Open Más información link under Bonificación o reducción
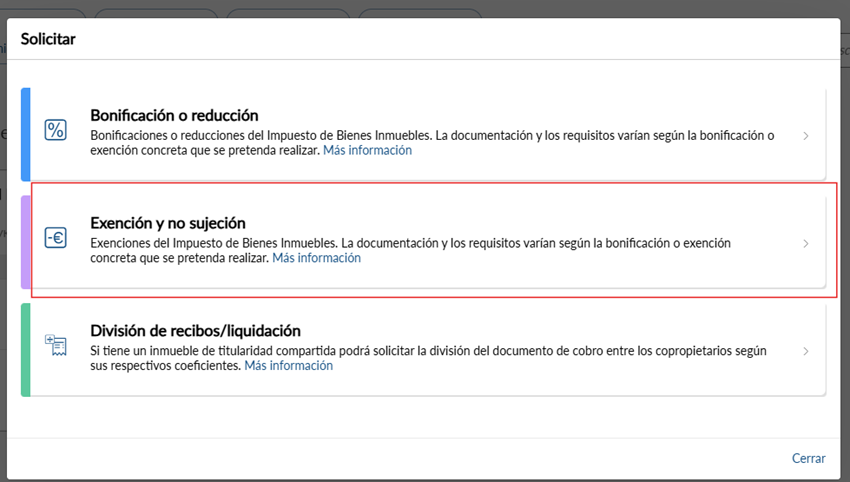850x482 pixels. click(x=367, y=151)
